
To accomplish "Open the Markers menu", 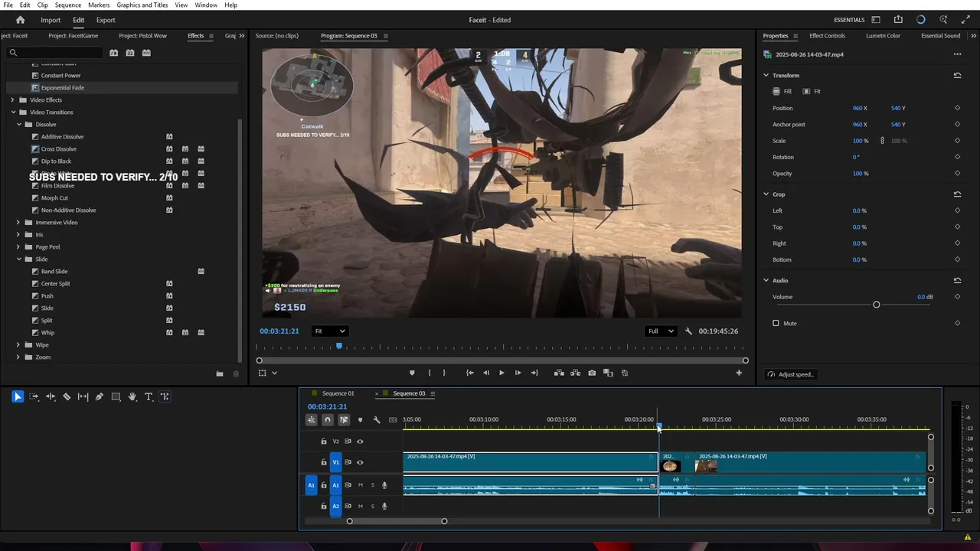I will (99, 5).
